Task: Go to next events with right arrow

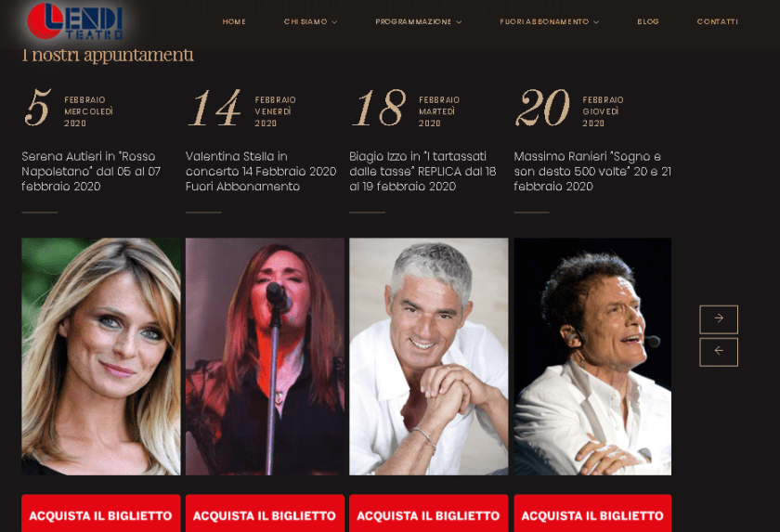Action: pyautogui.click(x=719, y=318)
